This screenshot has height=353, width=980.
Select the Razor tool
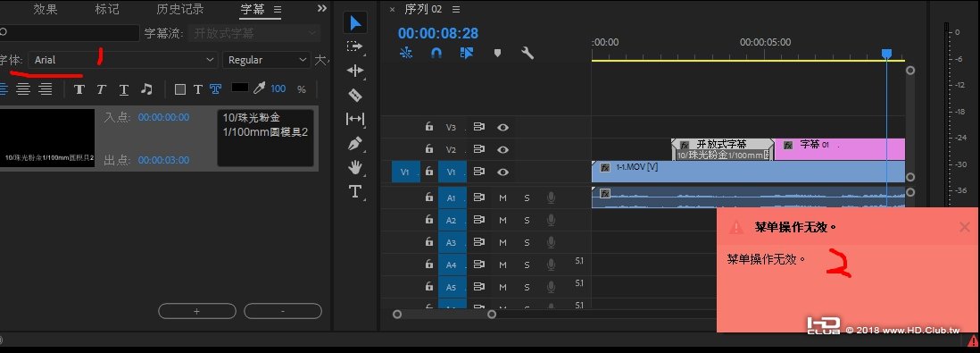355,95
